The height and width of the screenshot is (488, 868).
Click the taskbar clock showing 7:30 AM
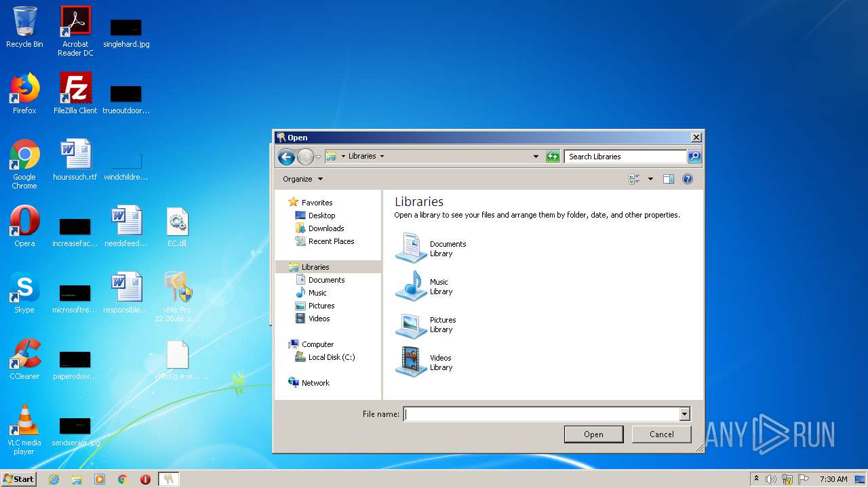[833, 479]
